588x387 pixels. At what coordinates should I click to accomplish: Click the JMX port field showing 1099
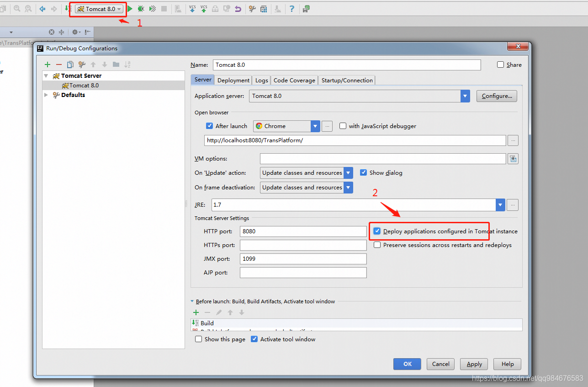(303, 259)
